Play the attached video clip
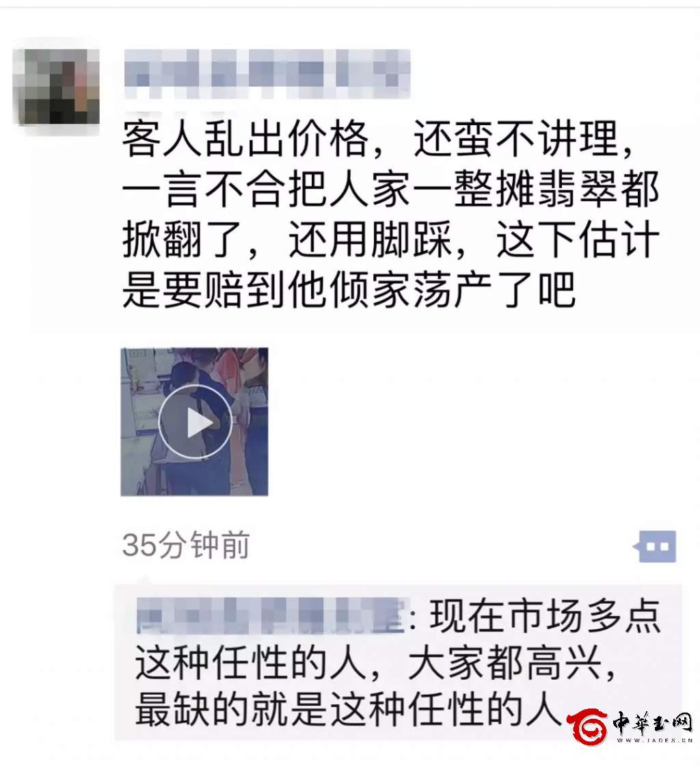700x768 pixels. [195, 422]
